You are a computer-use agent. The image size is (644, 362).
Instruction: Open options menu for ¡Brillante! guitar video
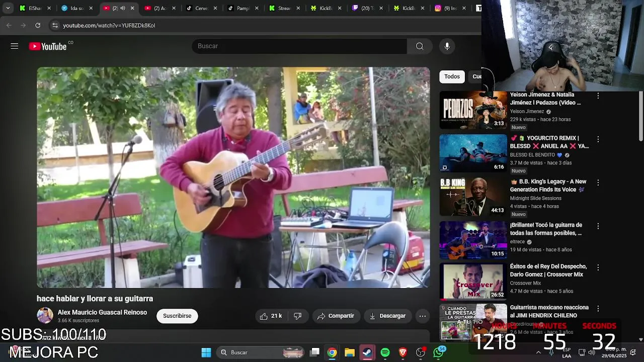pyautogui.click(x=598, y=226)
